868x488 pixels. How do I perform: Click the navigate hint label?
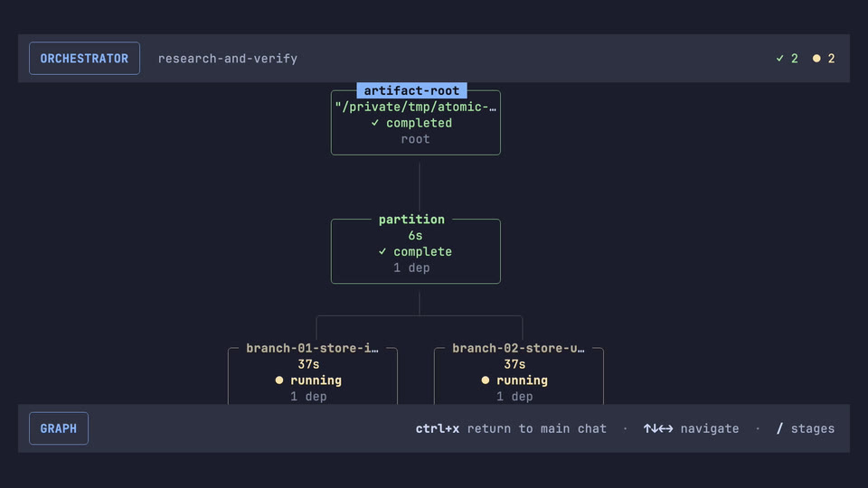tap(710, 428)
